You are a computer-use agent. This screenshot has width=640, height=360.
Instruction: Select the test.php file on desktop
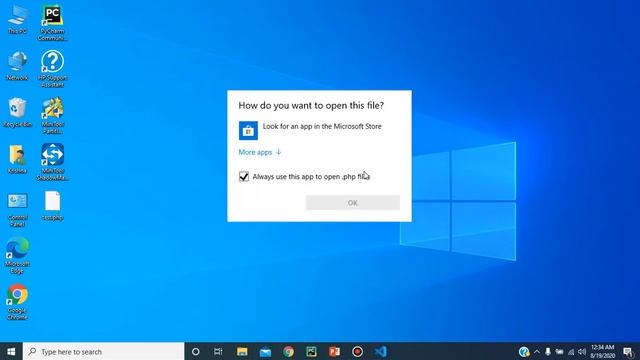(52, 206)
